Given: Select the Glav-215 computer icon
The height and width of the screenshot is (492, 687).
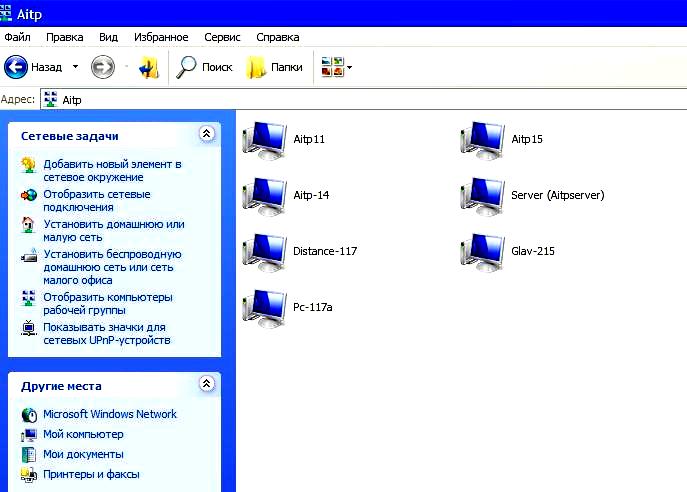Looking at the screenshot, I should tap(482, 253).
